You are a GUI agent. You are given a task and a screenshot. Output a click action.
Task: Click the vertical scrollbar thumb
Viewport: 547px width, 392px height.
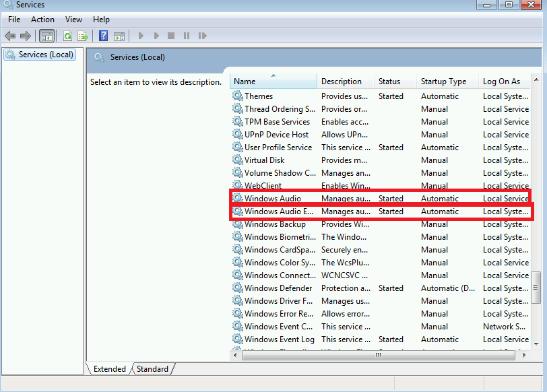coord(536,288)
